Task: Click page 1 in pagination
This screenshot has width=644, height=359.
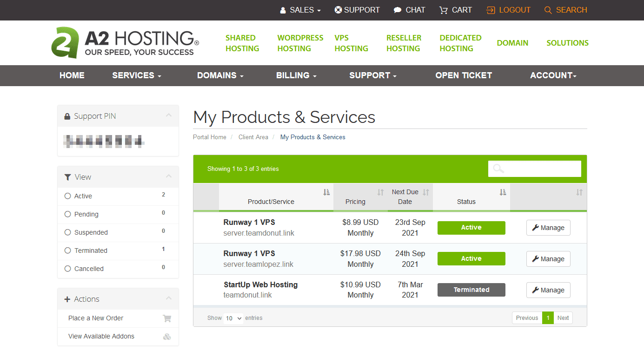Action: pos(548,318)
